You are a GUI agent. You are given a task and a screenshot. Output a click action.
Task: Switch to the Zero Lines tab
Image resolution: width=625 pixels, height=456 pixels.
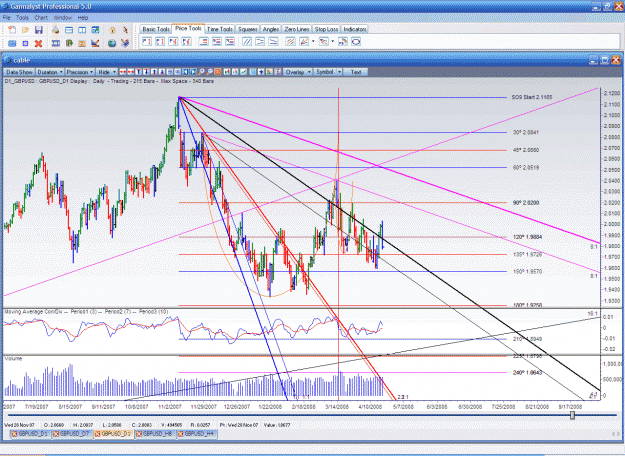[x=297, y=29]
